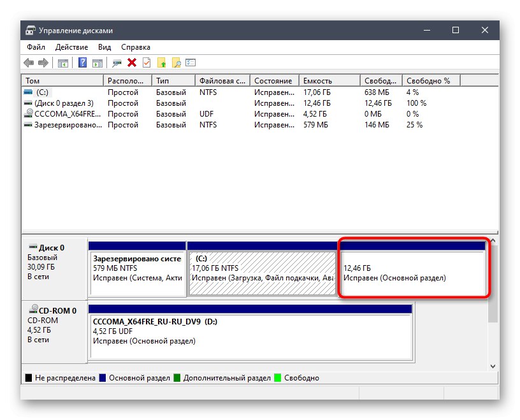Image resolution: width=520 pixels, height=420 pixels.
Task: Sort by the Том column header
Action: pos(62,80)
